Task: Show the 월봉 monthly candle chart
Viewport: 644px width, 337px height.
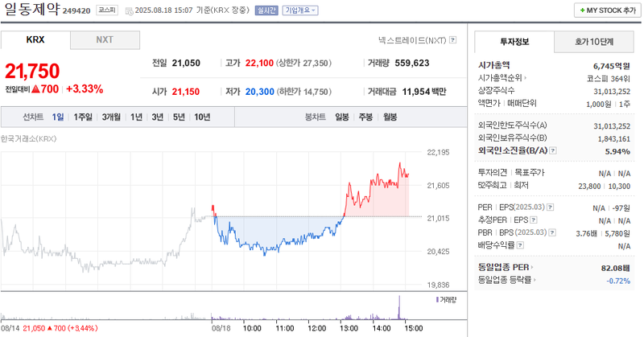Action: [390, 117]
